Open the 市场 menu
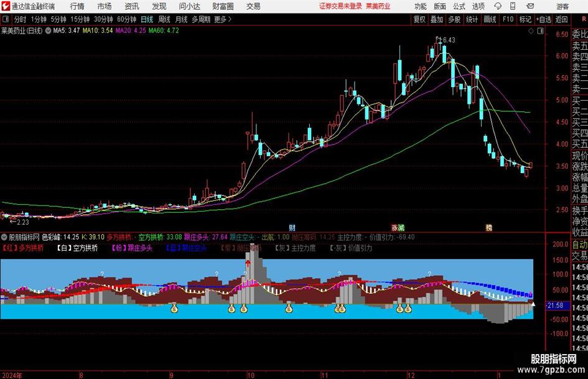 tap(105, 6)
